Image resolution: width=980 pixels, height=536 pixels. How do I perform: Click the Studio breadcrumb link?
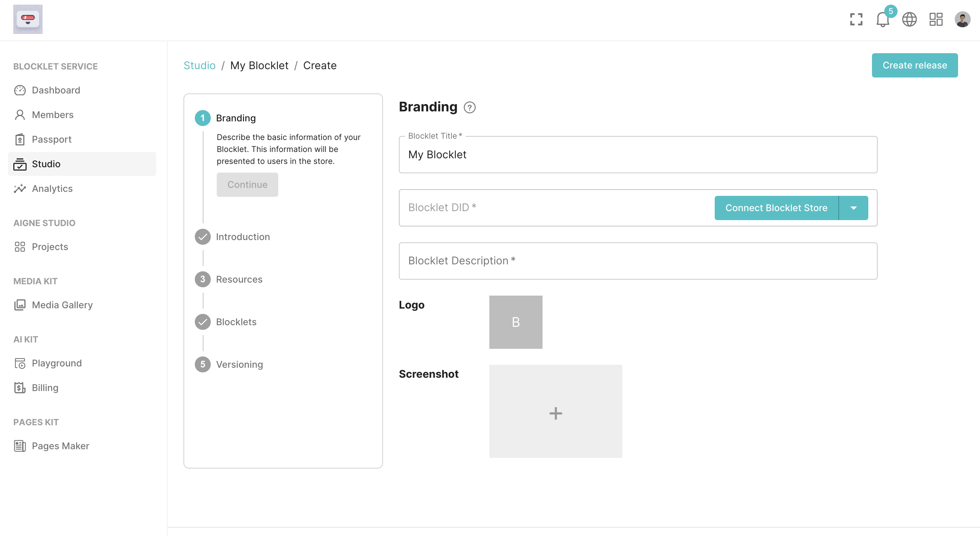[x=199, y=66]
